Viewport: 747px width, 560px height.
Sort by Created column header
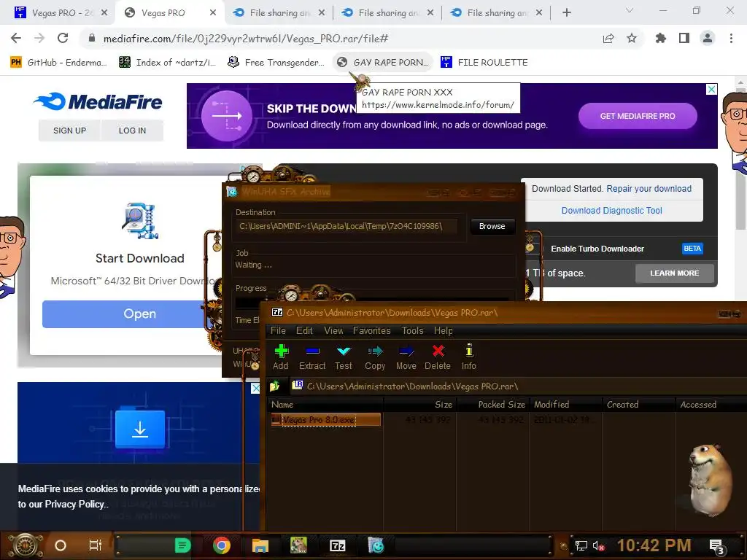point(639,404)
